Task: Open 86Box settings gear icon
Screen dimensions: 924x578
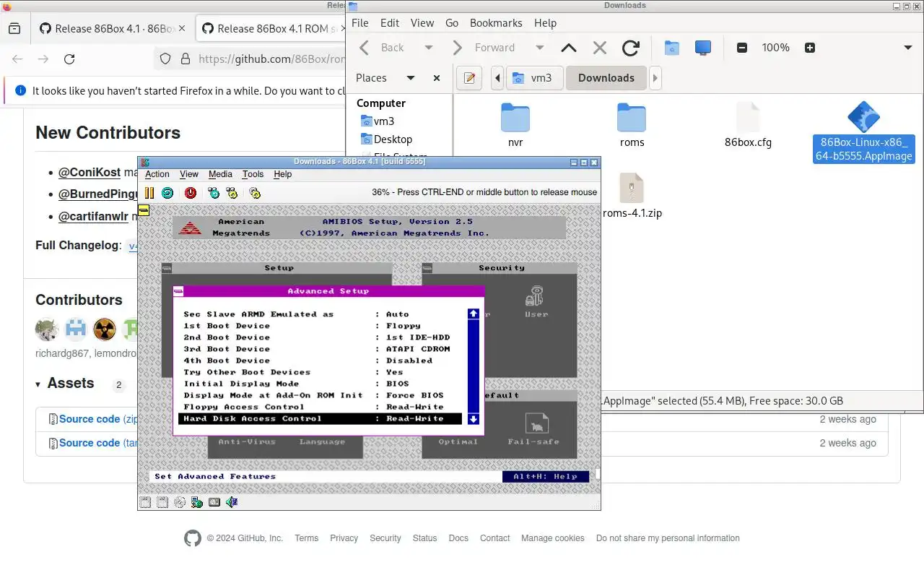Action: coord(255,193)
